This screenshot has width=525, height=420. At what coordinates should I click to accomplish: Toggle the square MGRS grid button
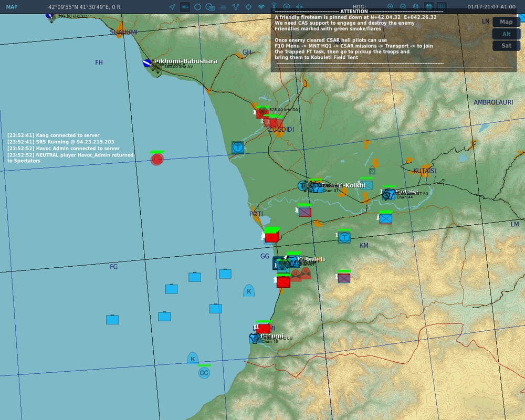click(x=442, y=6)
